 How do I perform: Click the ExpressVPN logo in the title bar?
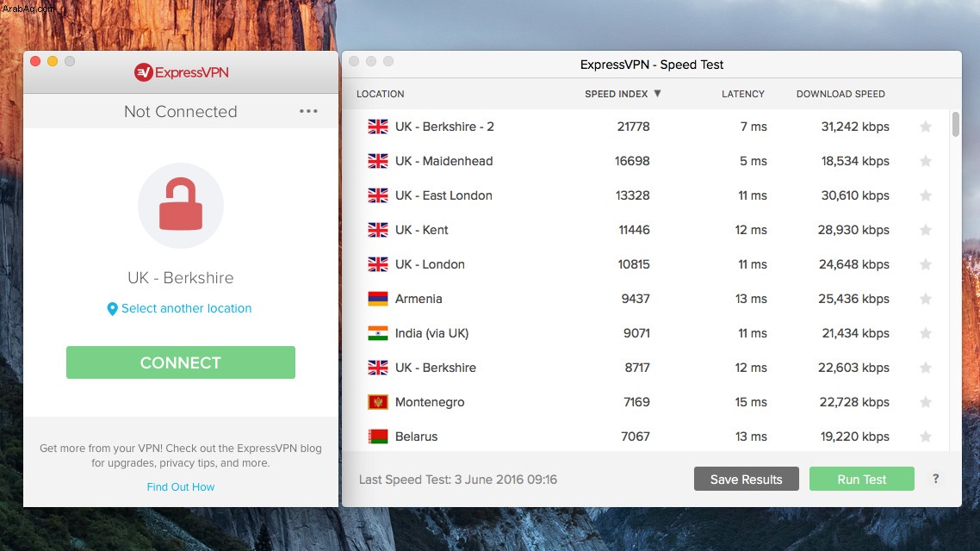click(x=181, y=72)
